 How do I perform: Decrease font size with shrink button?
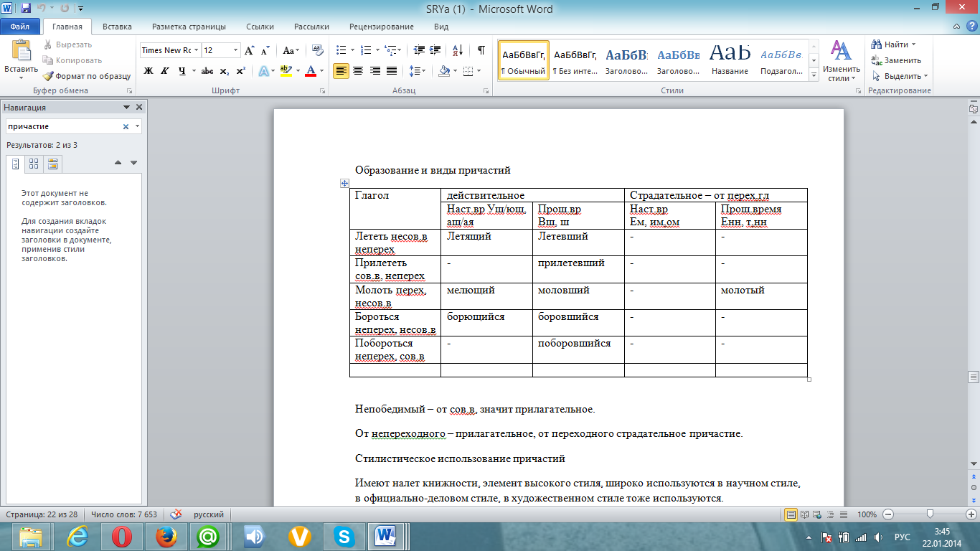click(x=265, y=50)
